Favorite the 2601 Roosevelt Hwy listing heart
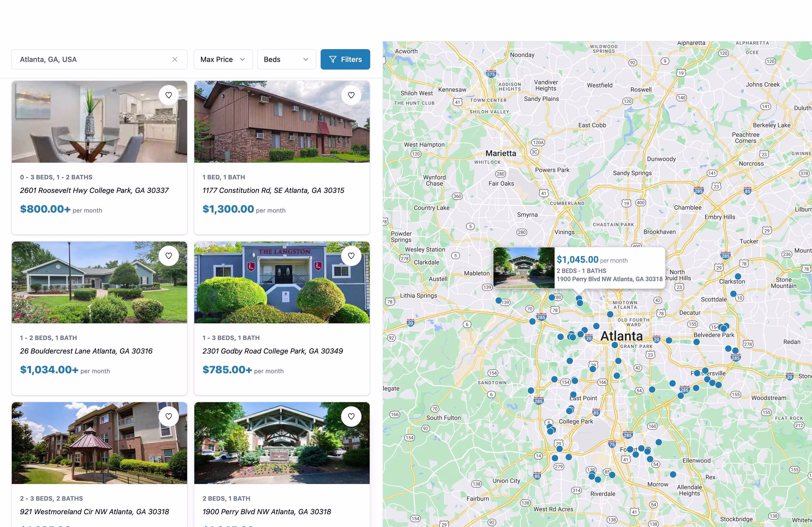 pyautogui.click(x=168, y=95)
